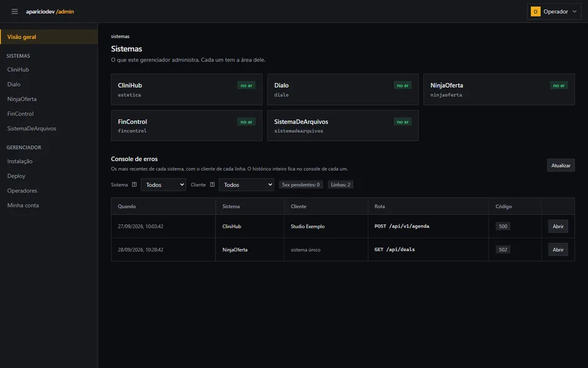Expand the Operador account chevron
The image size is (588, 368).
pyautogui.click(x=574, y=12)
